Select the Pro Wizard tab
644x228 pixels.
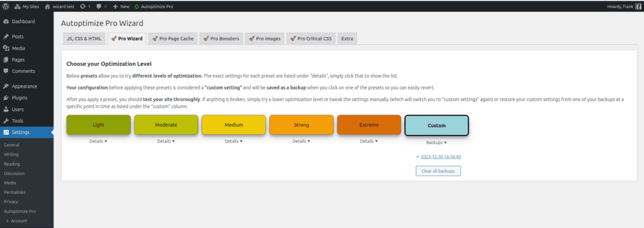click(126, 38)
